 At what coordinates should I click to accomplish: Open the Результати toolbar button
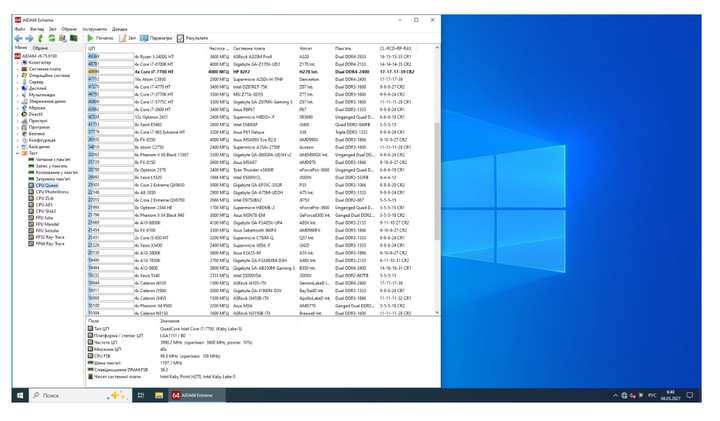pos(192,38)
